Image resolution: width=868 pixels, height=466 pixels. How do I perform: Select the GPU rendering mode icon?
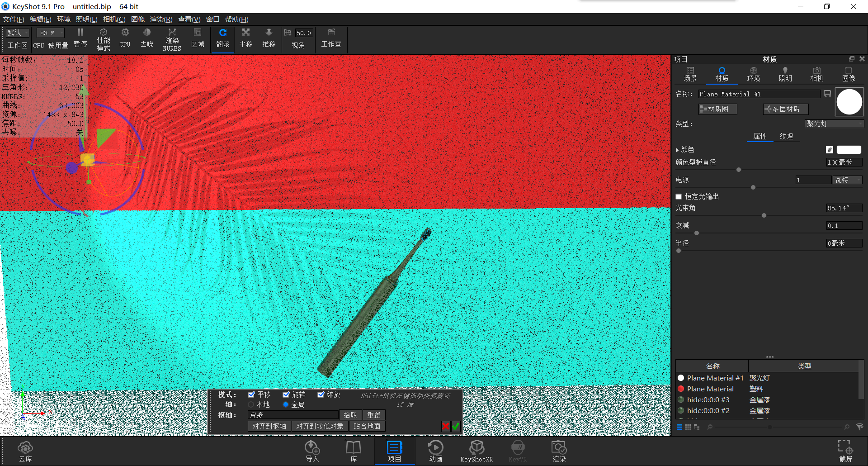point(124,38)
